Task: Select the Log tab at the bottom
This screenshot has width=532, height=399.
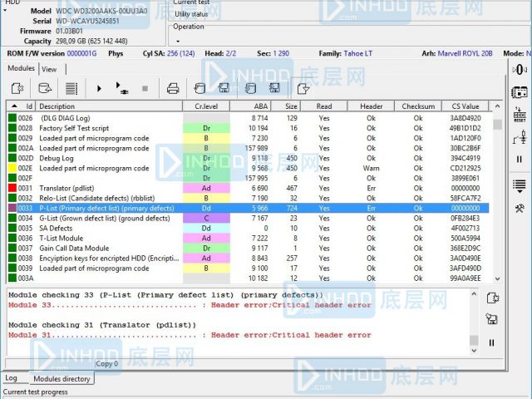Action: click(12, 378)
